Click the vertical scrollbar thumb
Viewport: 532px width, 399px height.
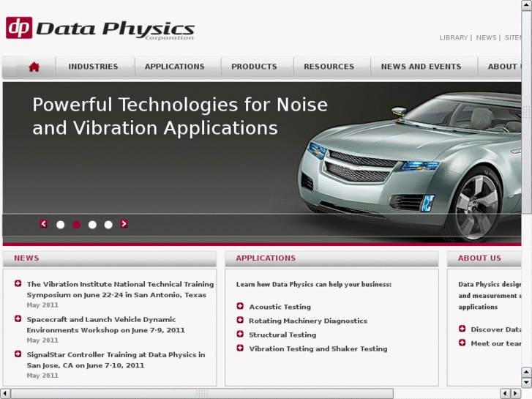[526, 112]
